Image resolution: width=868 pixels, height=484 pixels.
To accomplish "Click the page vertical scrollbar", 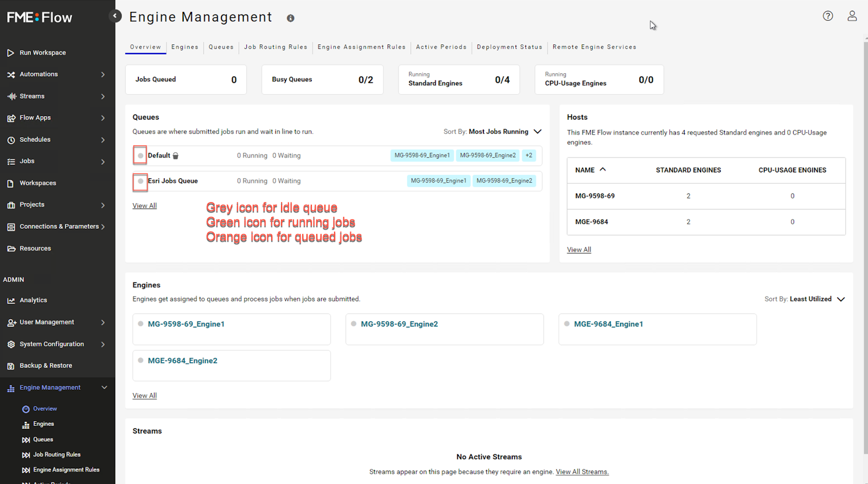I will click(865, 247).
